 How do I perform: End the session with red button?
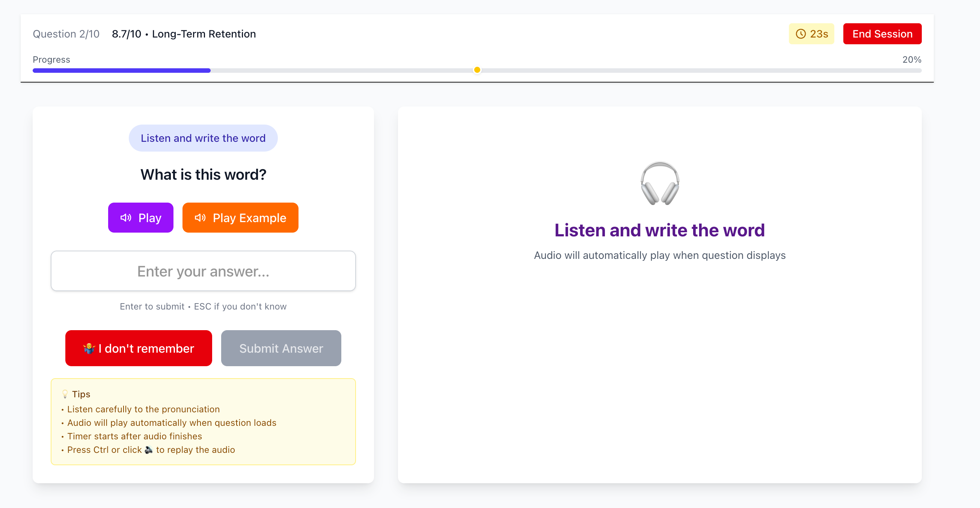click(882, 34)
